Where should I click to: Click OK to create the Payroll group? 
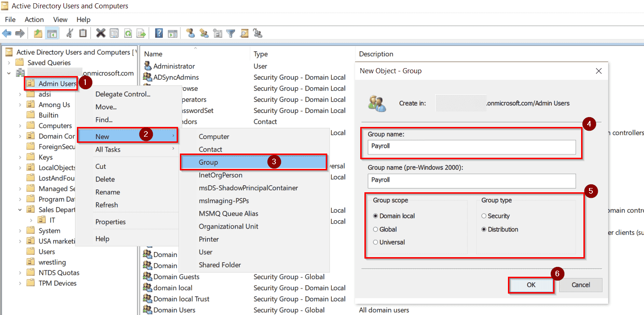point(531,285)
